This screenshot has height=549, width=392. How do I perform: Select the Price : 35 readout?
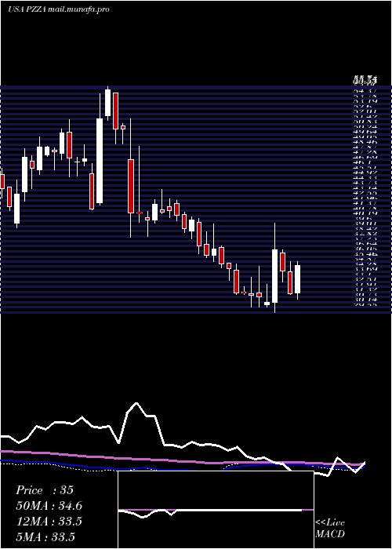(x=45, y=490)
